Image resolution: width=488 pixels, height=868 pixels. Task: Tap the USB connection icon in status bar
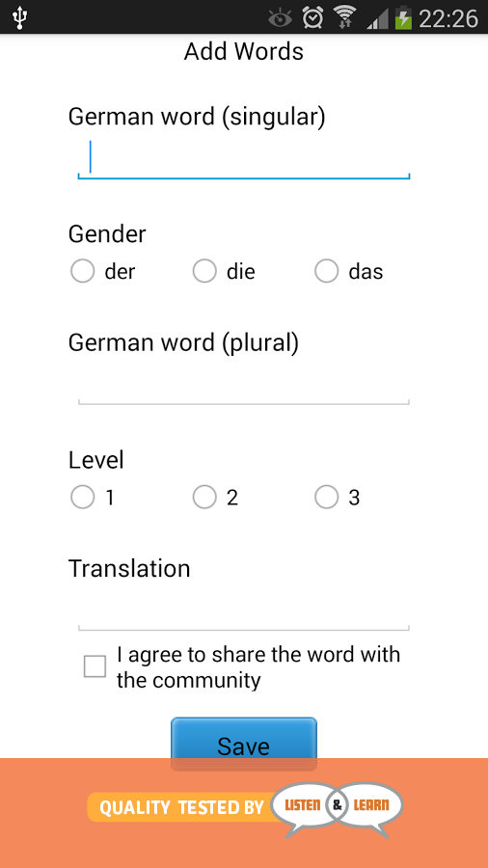pos(20,18)
